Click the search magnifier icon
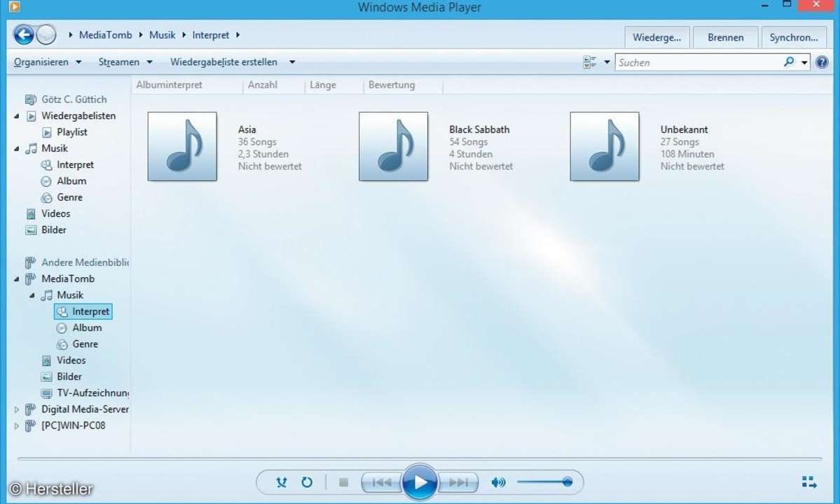The width and height of the screenshot is (840, 504). 789,62
